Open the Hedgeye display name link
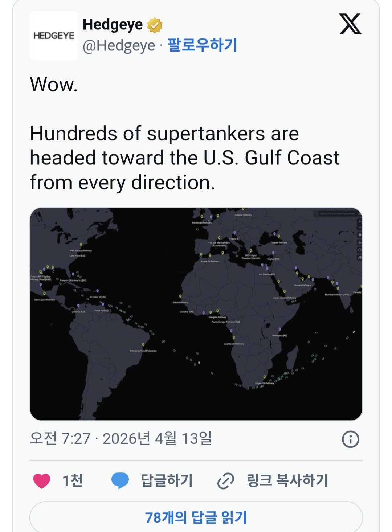 point(113,25)
